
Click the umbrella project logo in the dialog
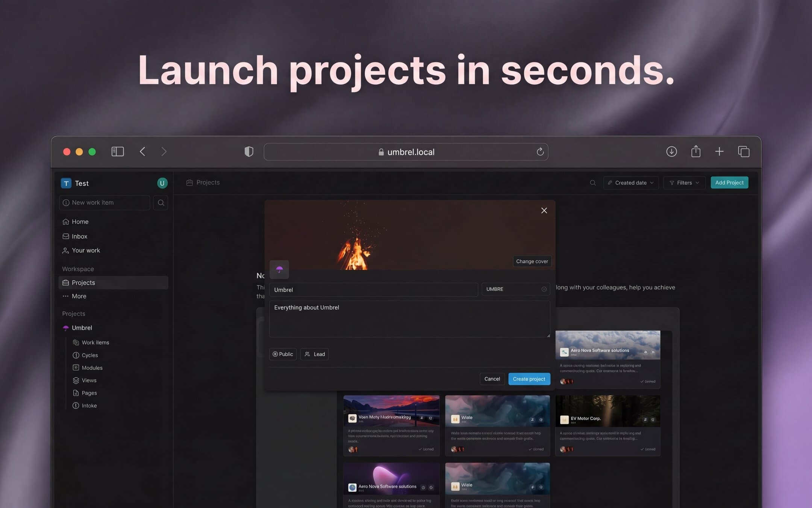(279, 269)
